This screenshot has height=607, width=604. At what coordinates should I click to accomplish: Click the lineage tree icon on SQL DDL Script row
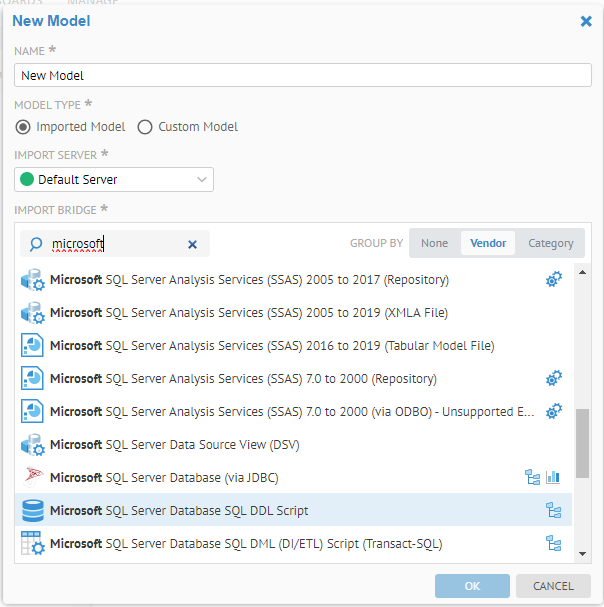[x=553, y=510]
